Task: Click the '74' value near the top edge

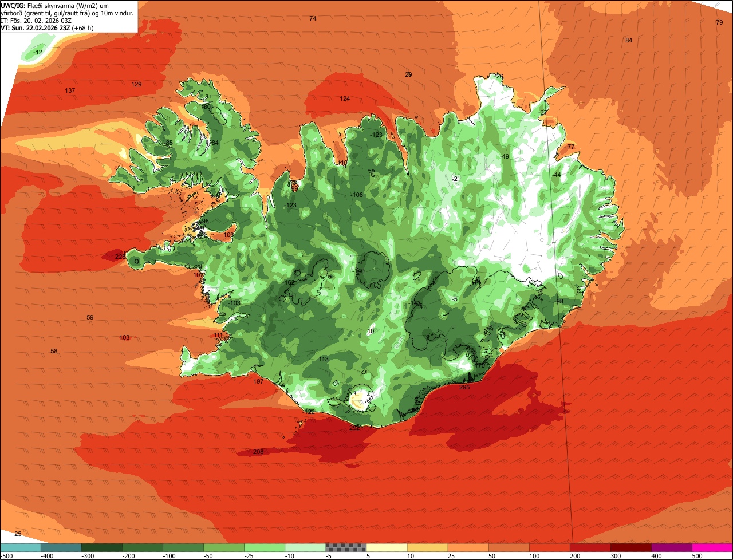Action: pos(313,18)
